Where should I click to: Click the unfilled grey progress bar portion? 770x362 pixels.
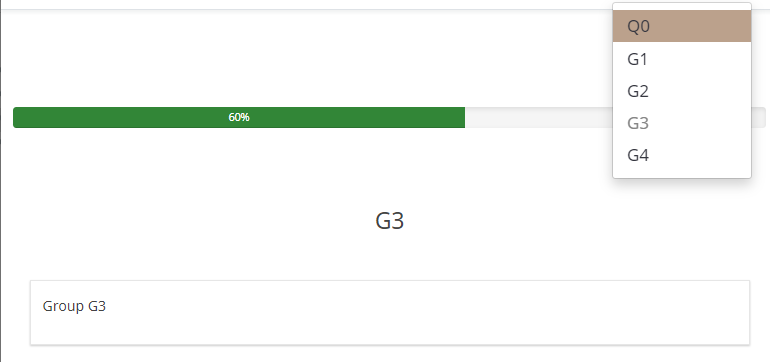coord(539,117)
